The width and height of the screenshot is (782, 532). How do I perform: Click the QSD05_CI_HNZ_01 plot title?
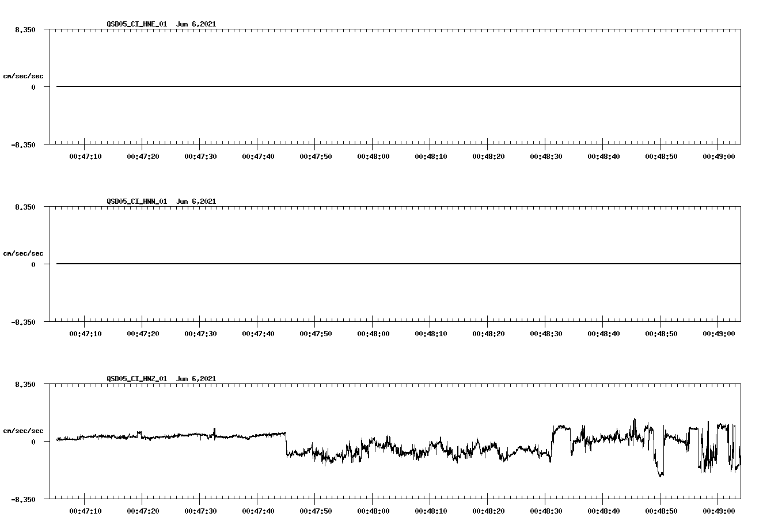pos(161,379)
